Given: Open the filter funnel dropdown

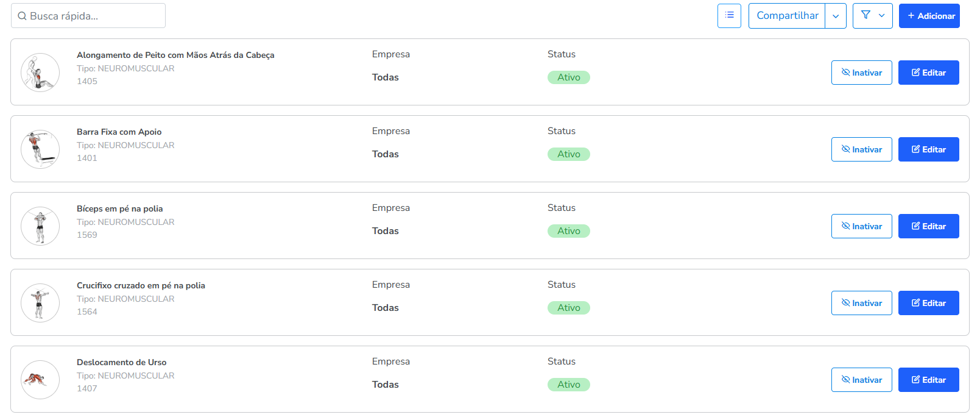Looking at the screenshot, I should coord(872,16).
